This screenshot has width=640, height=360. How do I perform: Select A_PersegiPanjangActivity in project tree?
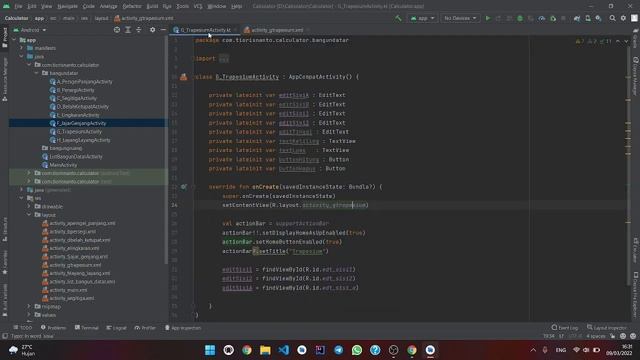tap(81, 82)
